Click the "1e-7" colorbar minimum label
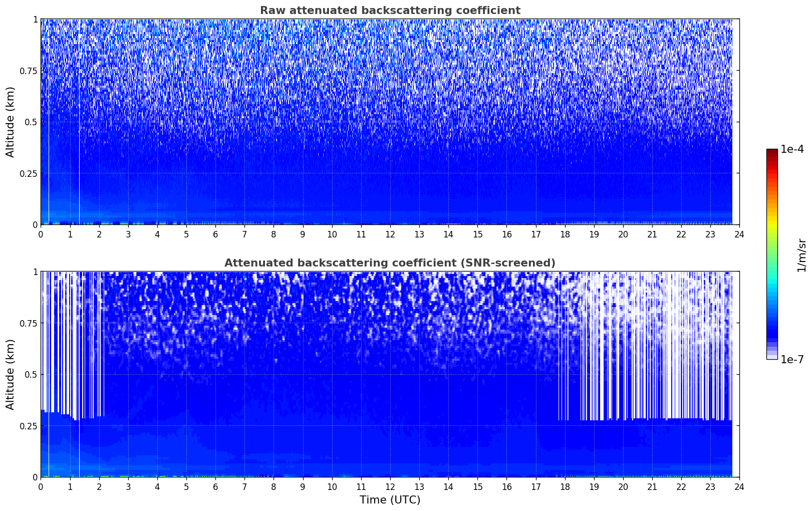812x511 pixels. click(x=792, y=360)
